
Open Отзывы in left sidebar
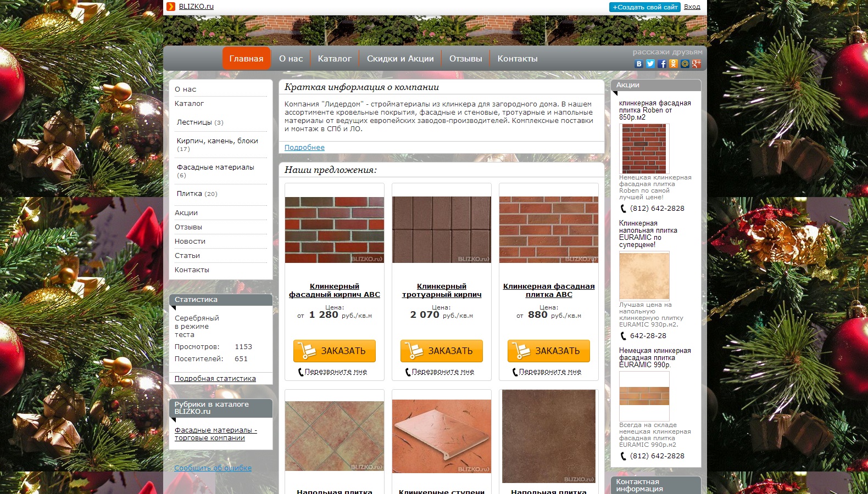[188, 227]
